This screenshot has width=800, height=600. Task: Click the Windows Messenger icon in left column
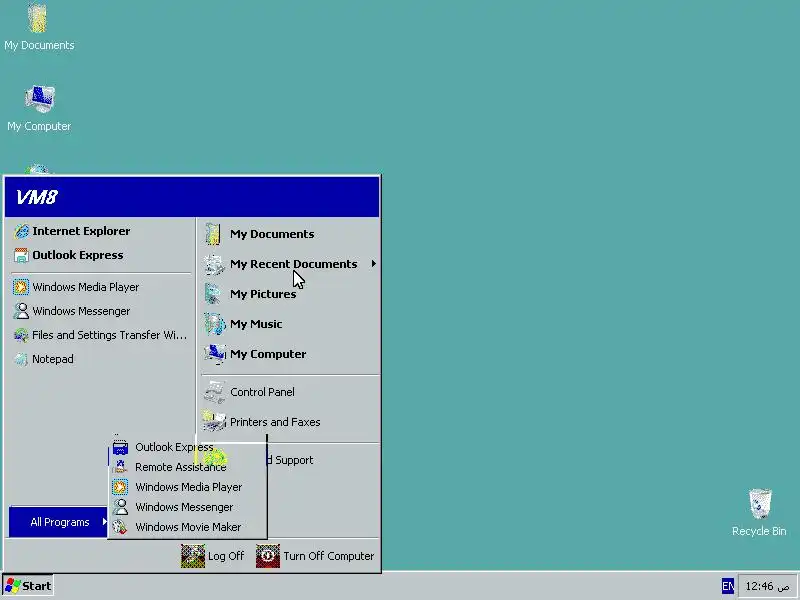21,311
